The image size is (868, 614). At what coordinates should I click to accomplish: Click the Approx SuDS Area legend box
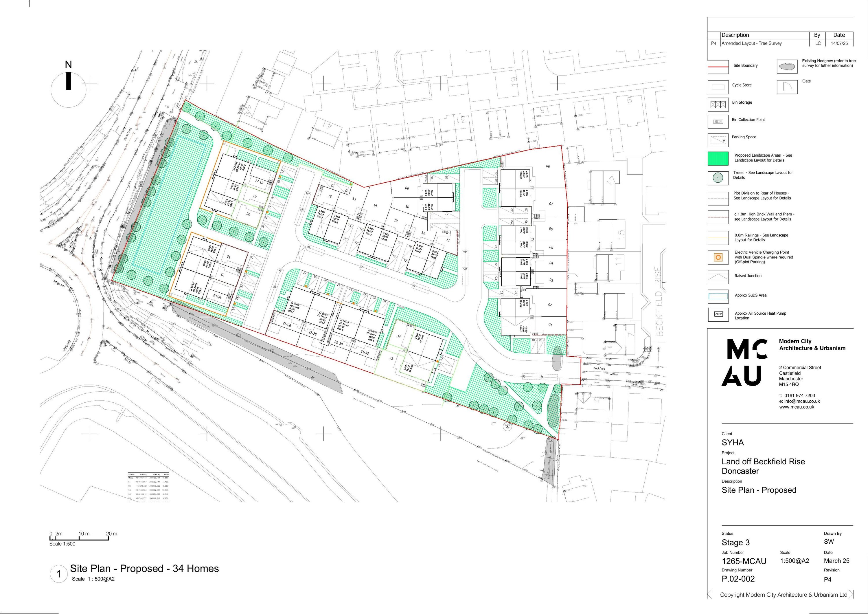718,296
